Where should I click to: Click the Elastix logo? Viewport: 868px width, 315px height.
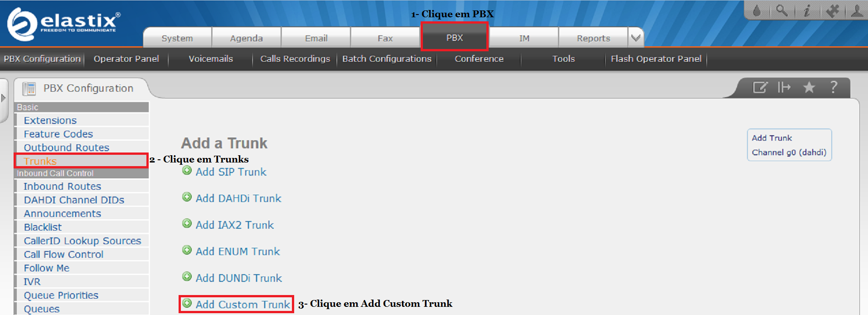point(63,23)
